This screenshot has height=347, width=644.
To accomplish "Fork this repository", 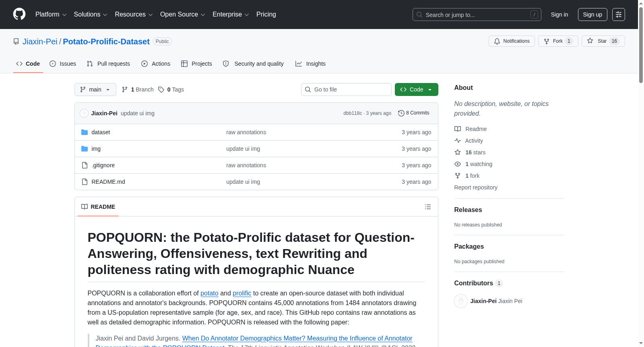I will click(x=558, y=41).
